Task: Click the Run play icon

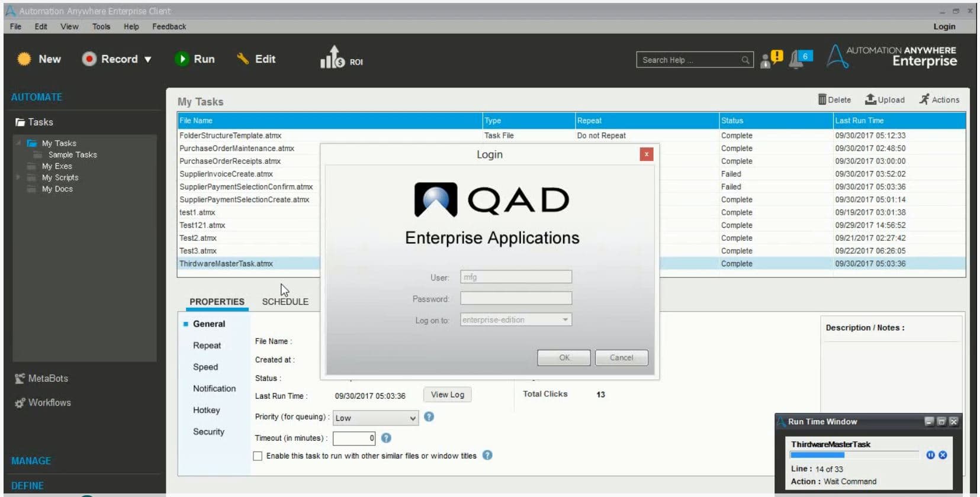Action: click(x=182, y=59)
